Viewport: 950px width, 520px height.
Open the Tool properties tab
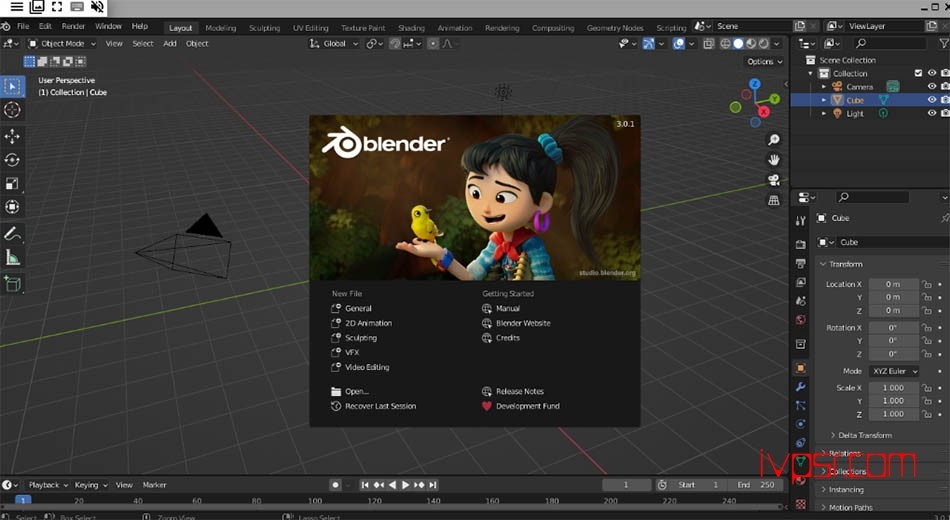pos(800,221)
